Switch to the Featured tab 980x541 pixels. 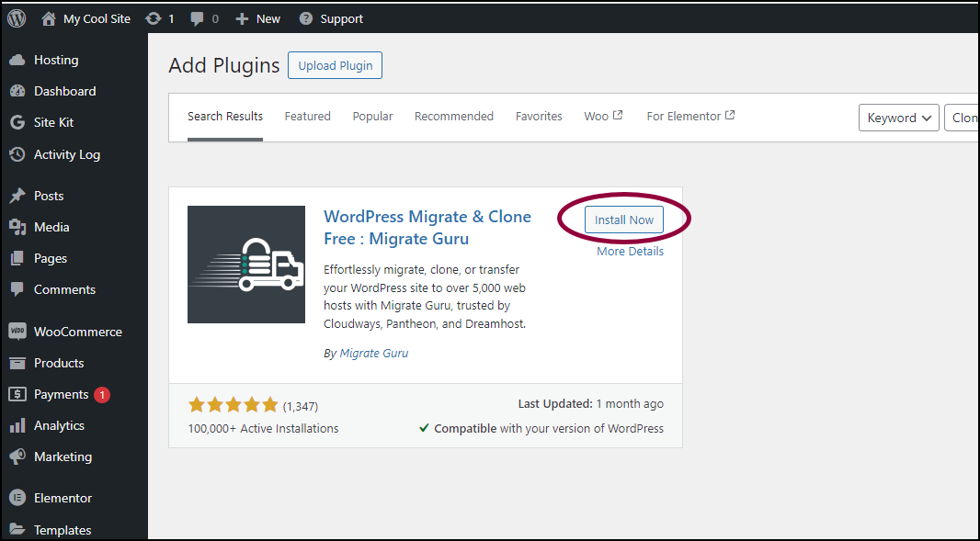(307, 117)
